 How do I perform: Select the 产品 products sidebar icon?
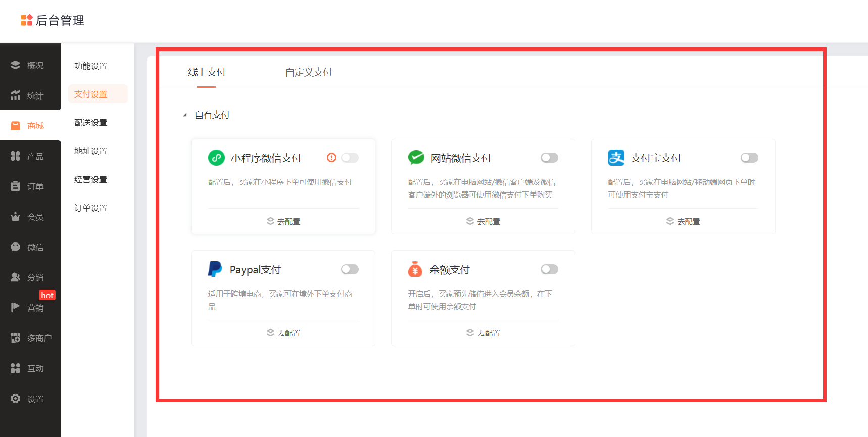(x=16, y=156)
